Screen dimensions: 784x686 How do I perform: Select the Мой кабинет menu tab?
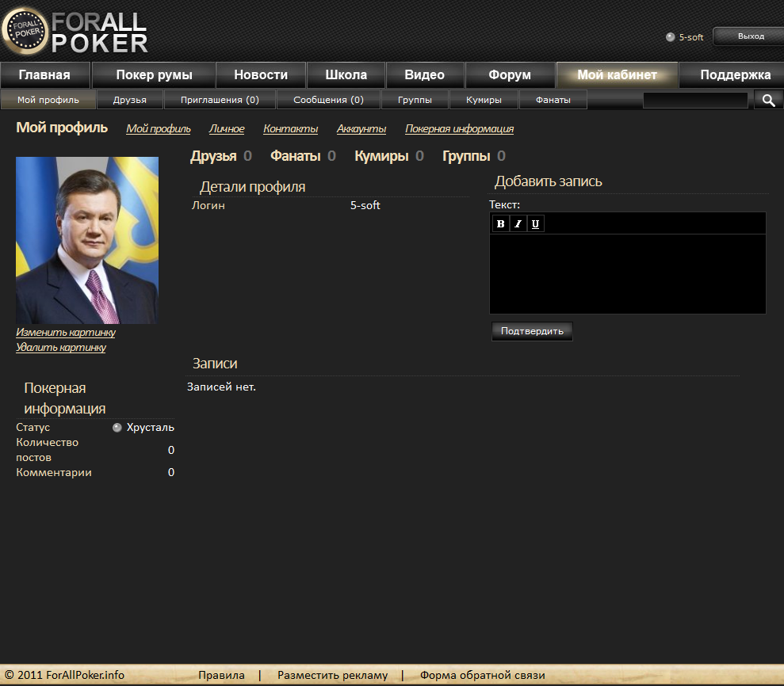[x=617, y=75]
